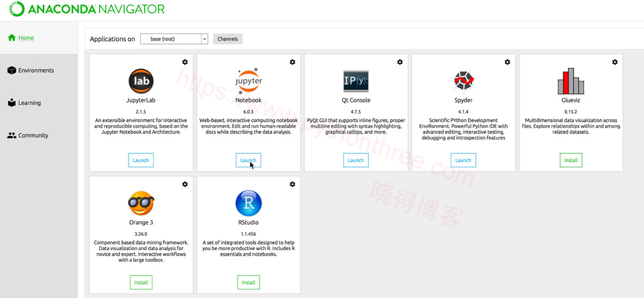Click JupyterLab version 2.1.5

coord(141,112)
